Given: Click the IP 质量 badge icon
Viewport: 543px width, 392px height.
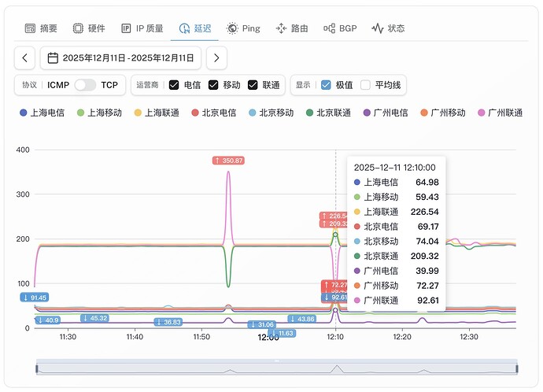Looking at the screenshot, I should (126, 28).
